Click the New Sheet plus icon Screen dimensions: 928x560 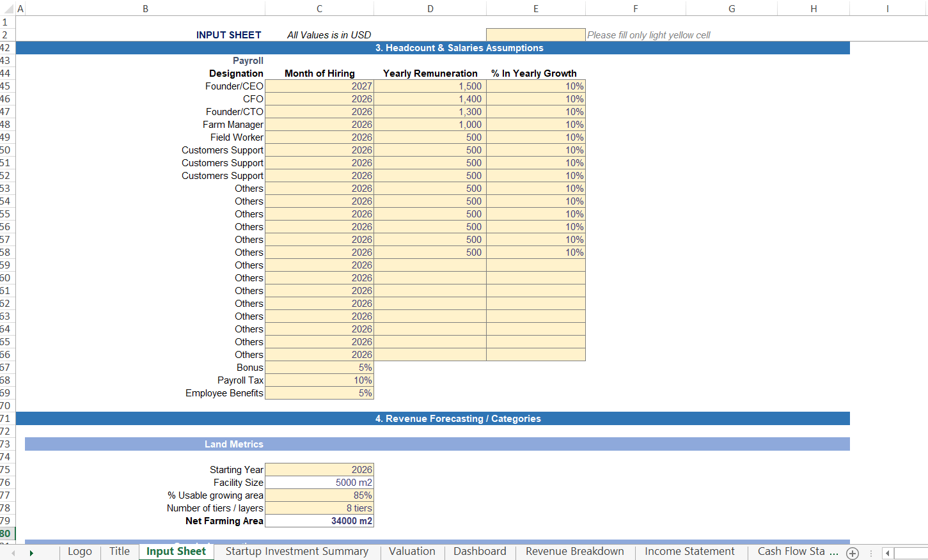852,553
